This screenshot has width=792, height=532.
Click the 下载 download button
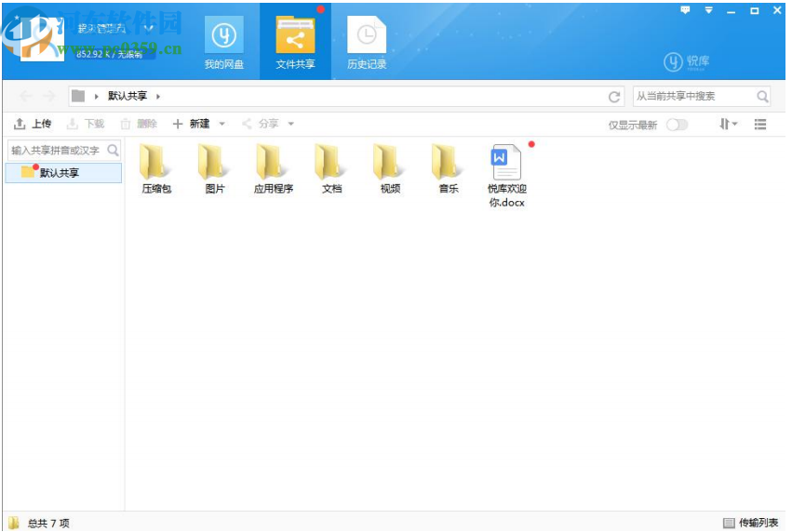coord(86,124)
